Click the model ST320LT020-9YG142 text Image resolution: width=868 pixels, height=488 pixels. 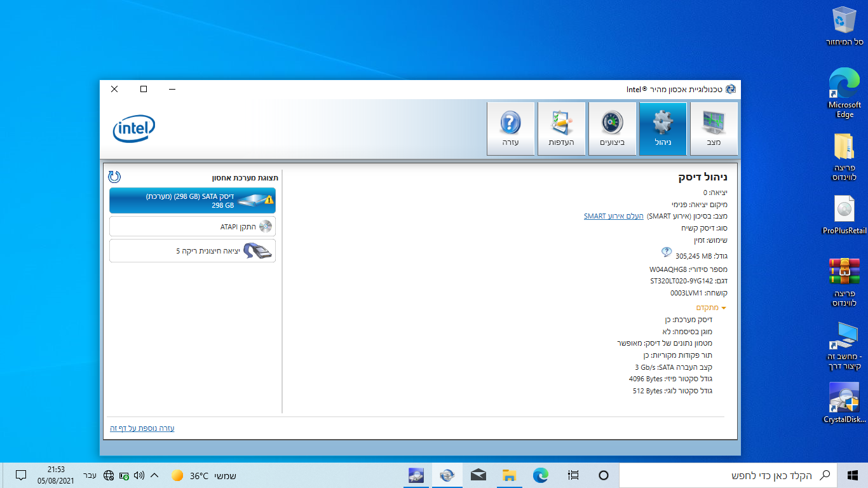click(681, 281)
